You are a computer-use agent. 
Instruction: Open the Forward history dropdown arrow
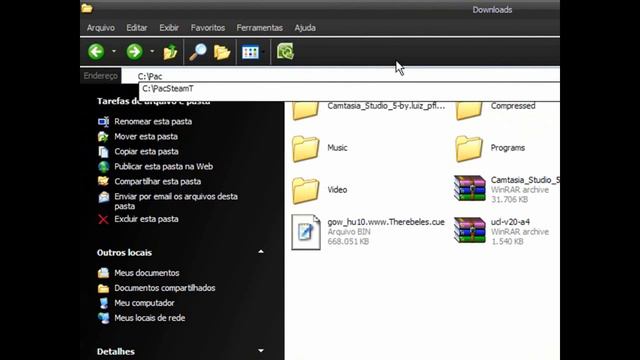tap(152, 51)
